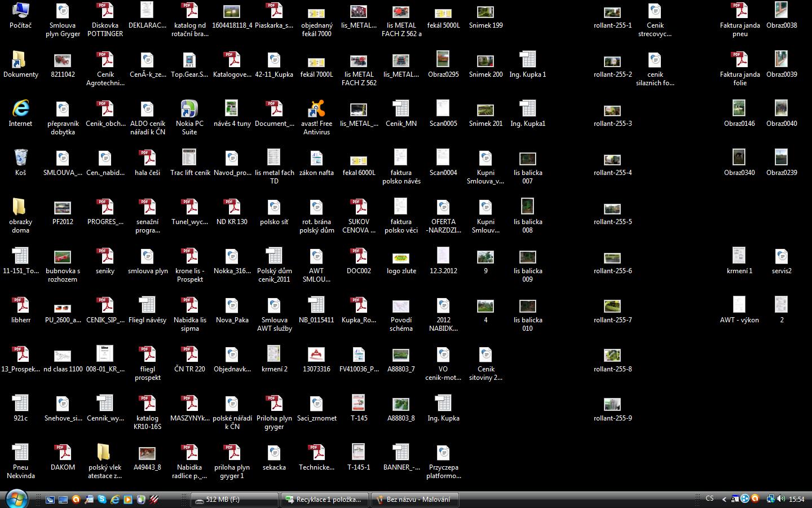Open the Start menu orb

pyautogui.click(x=17, y=498)
